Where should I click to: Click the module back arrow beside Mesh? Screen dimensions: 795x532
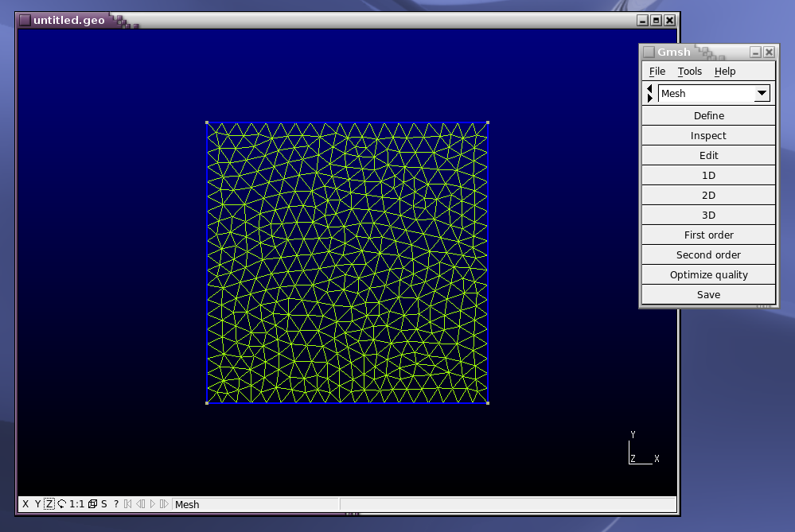pos(649,88)
